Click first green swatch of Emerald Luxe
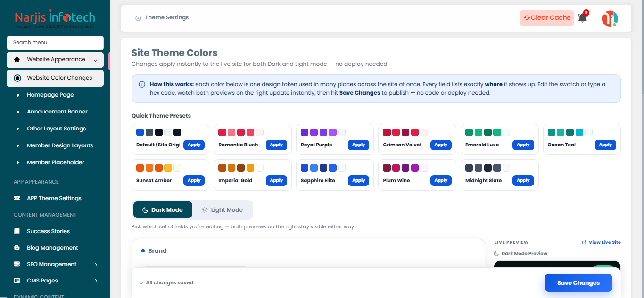The height and width of the screenshot is (298, 644). pyautogui.click(x=469, y=132)
